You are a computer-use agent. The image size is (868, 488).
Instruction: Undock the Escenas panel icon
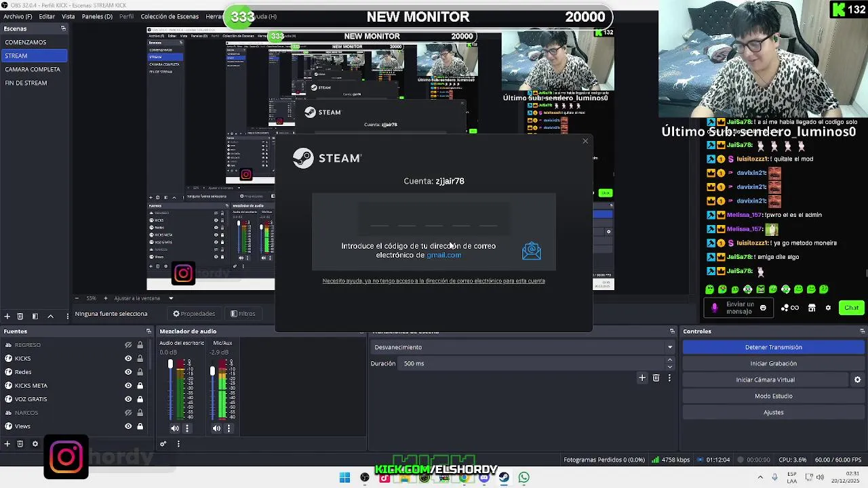click(63, 28)
